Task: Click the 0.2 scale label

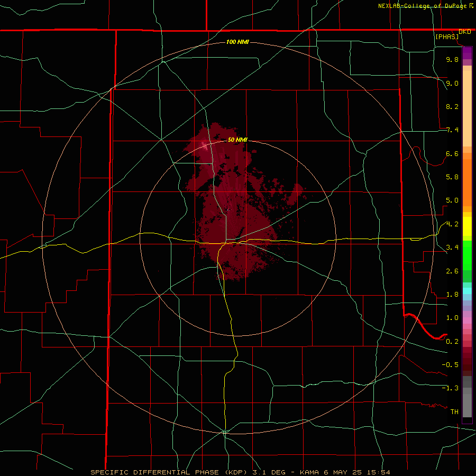Action: pos(452,342)
